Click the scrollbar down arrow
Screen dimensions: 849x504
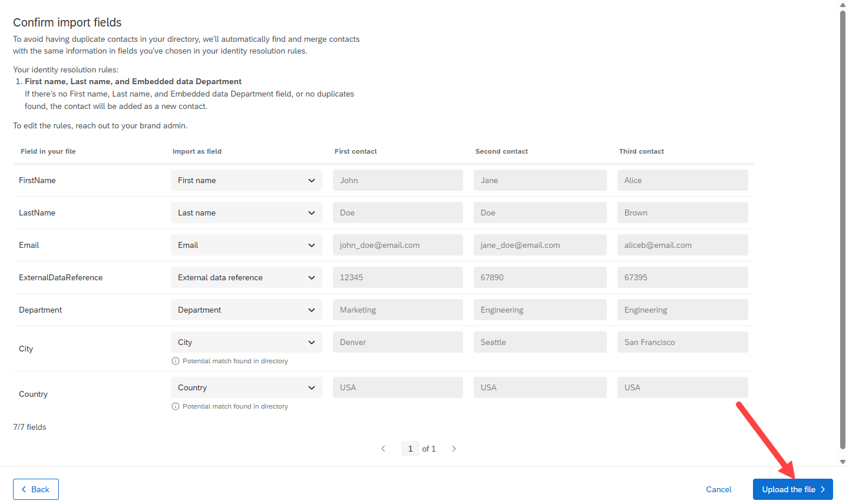point(843,462)
